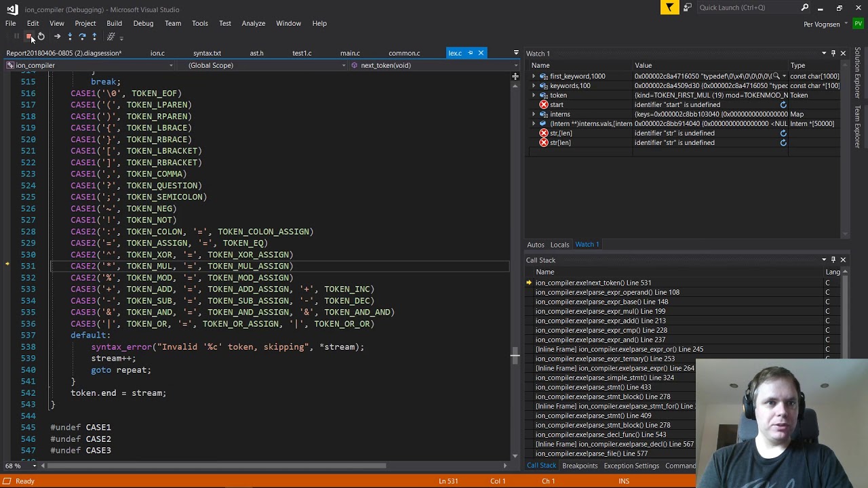Image resolution: width=868 pixels, height=488 pixels.
Task: Pin the lex.c tab
Action: pyautogui.click(x=470, y=53)
